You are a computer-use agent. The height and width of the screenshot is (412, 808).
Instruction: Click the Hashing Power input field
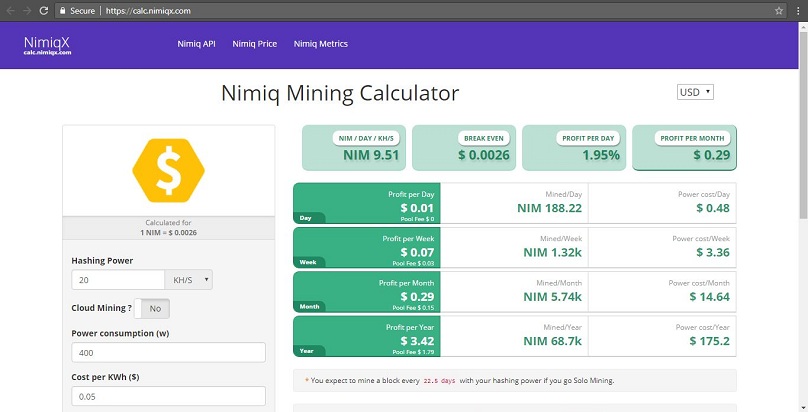tap(118, 280)
